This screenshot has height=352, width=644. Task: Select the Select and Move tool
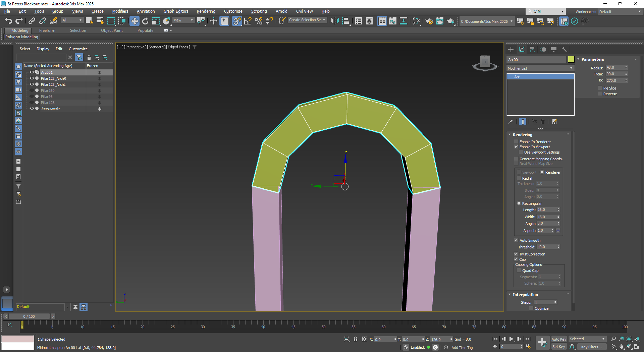[135, 21]
